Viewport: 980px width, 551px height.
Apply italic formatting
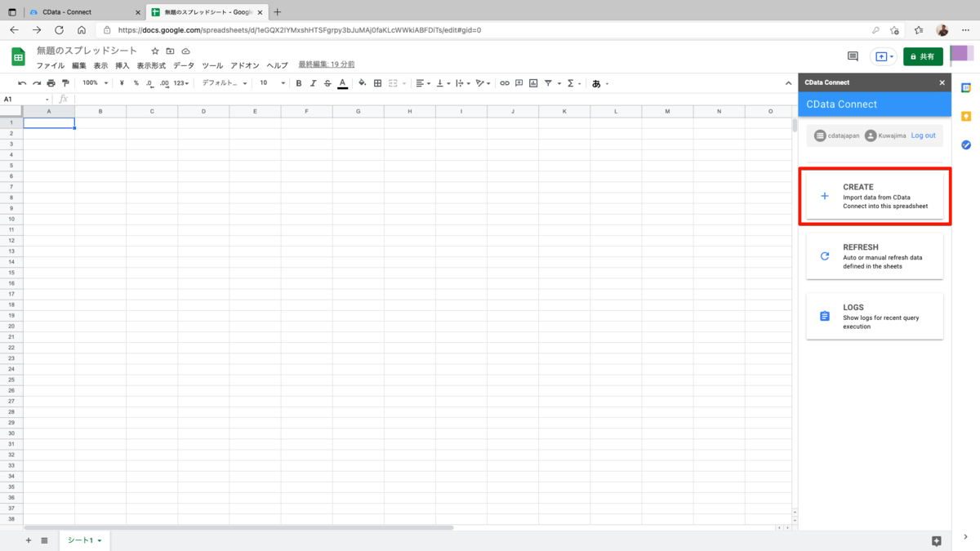313,83
